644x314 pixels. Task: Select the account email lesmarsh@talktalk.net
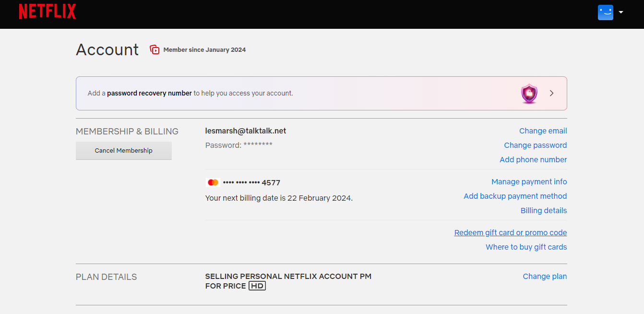(246, 131)
